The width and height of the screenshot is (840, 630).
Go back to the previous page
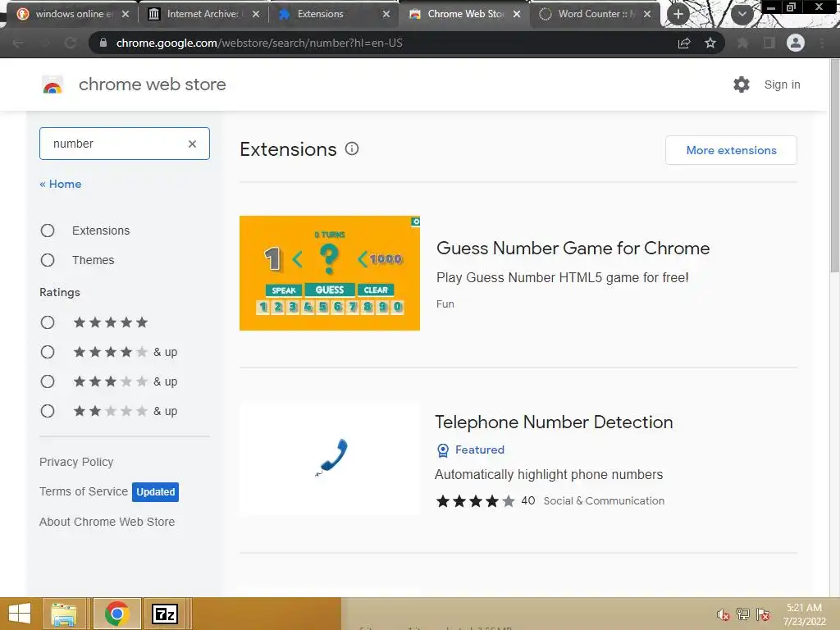[18, 43]
